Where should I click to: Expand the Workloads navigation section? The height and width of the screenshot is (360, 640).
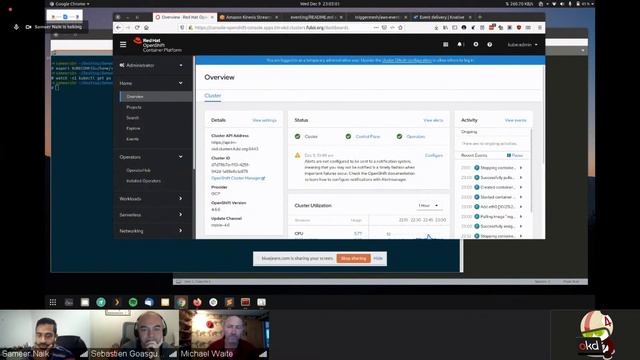click(x=152, y=199)
